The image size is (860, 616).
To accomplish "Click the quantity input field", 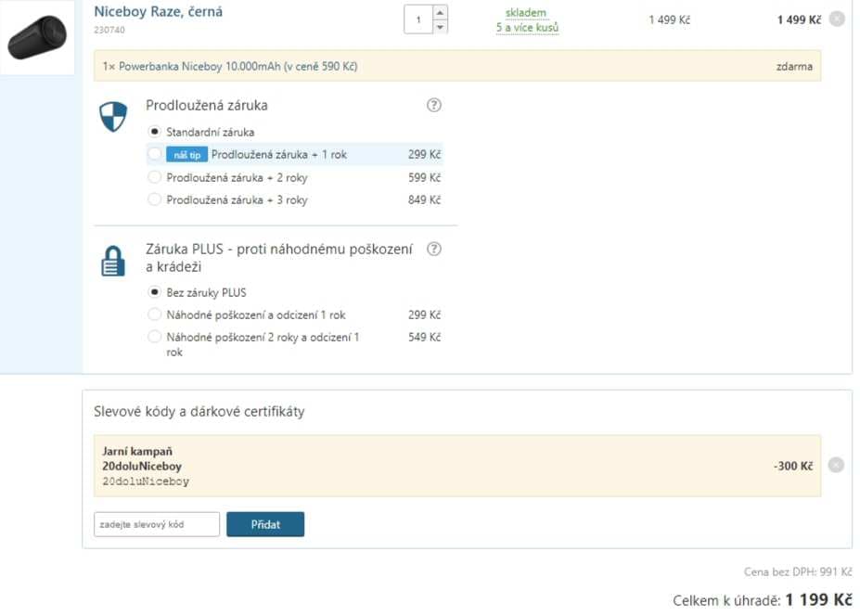I will pos(418,19).
